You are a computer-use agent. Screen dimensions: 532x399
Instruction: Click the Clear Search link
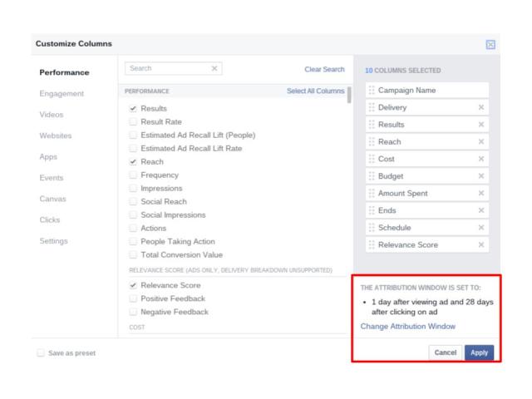coord(324,69)
